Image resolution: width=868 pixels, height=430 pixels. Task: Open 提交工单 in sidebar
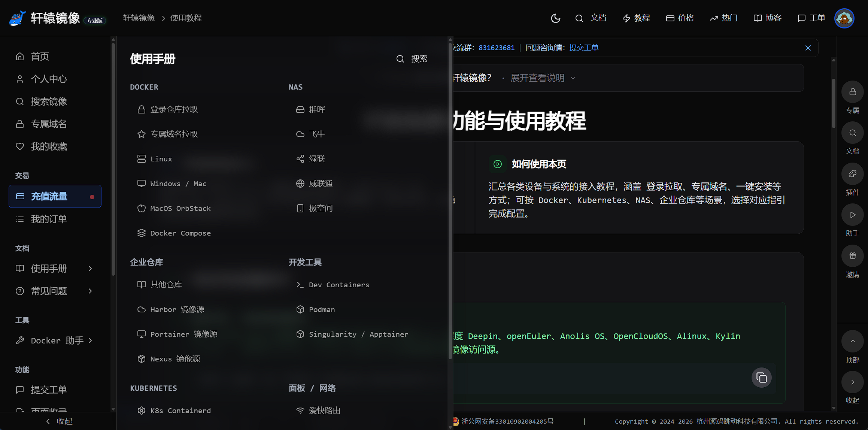(x=55, y=390)
